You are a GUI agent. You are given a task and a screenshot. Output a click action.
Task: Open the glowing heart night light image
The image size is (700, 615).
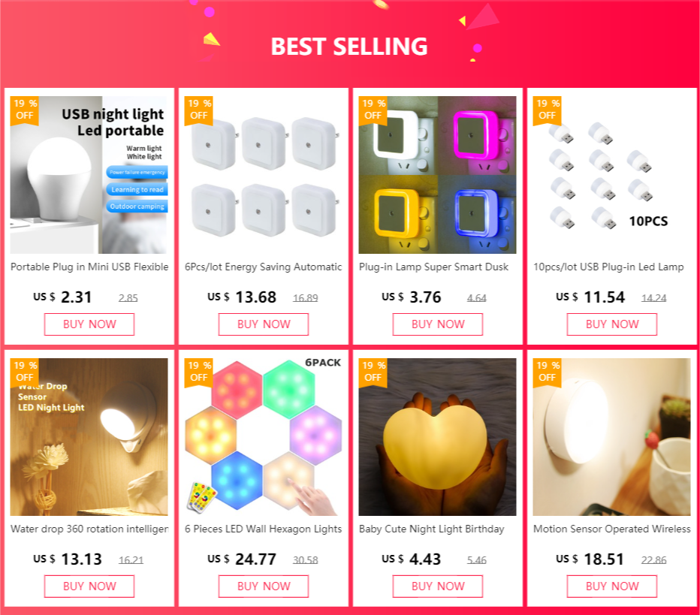pos(437,437)
